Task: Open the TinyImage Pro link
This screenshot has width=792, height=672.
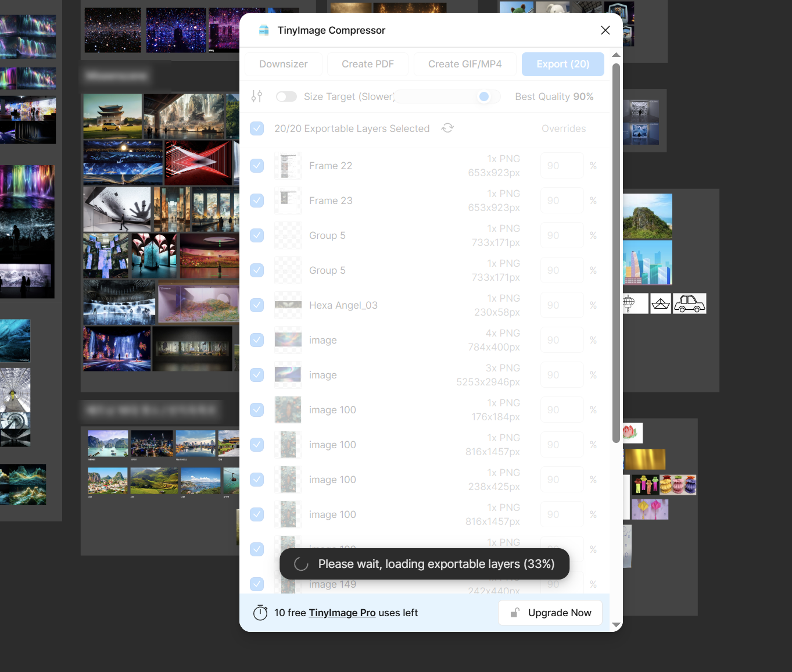Action: (x=342, y=613)
